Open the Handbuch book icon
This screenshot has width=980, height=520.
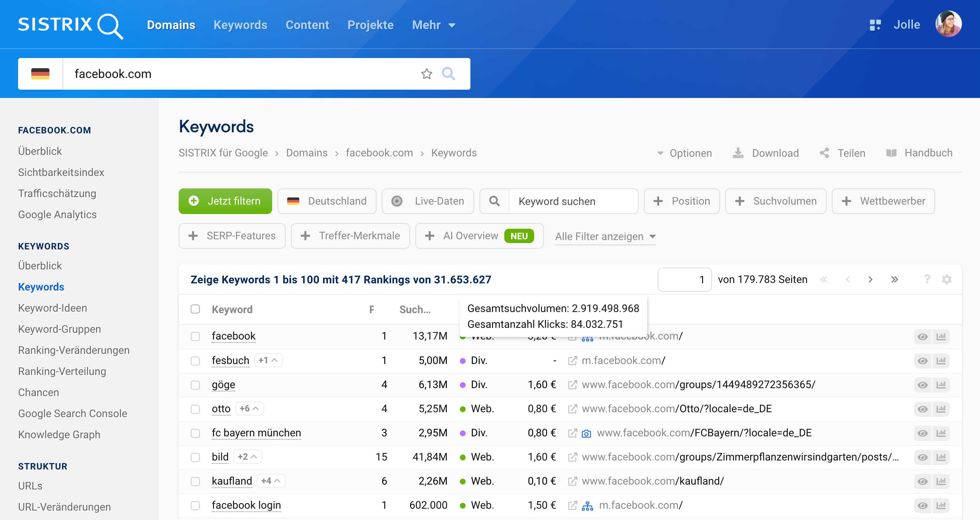892,153
